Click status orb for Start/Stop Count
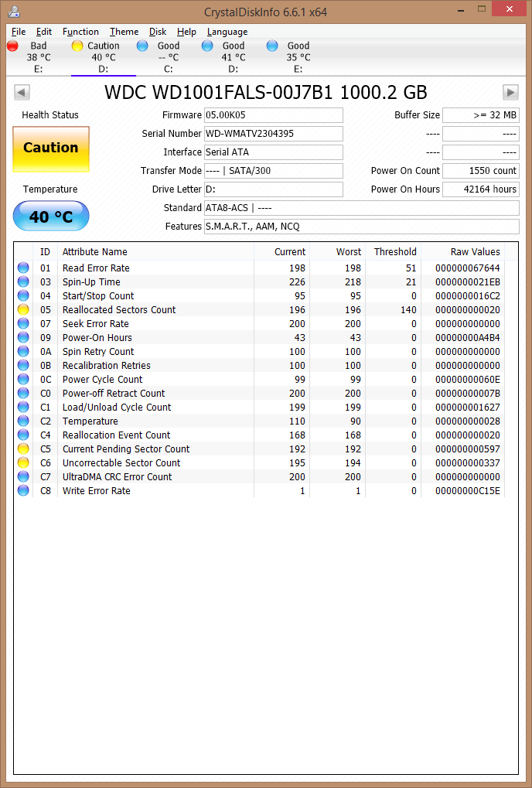Screen dimensions: 532x788 [x=23, y=295]
